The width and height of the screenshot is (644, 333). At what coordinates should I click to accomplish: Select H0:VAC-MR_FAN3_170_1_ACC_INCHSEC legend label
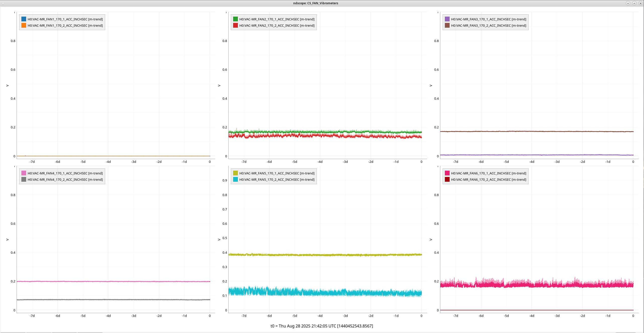click(x=489, y=19)
